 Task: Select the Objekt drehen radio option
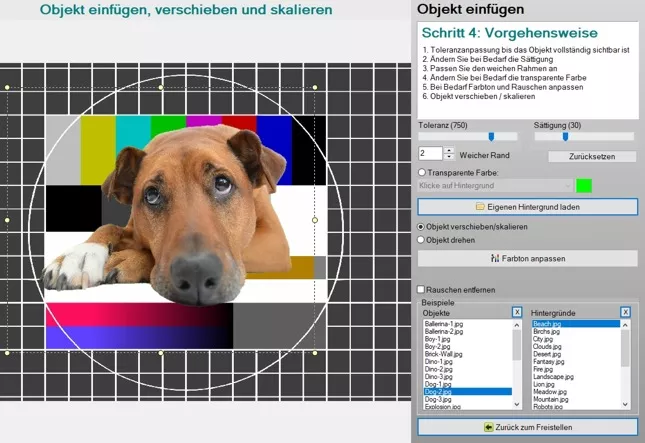tap(421, 240)
